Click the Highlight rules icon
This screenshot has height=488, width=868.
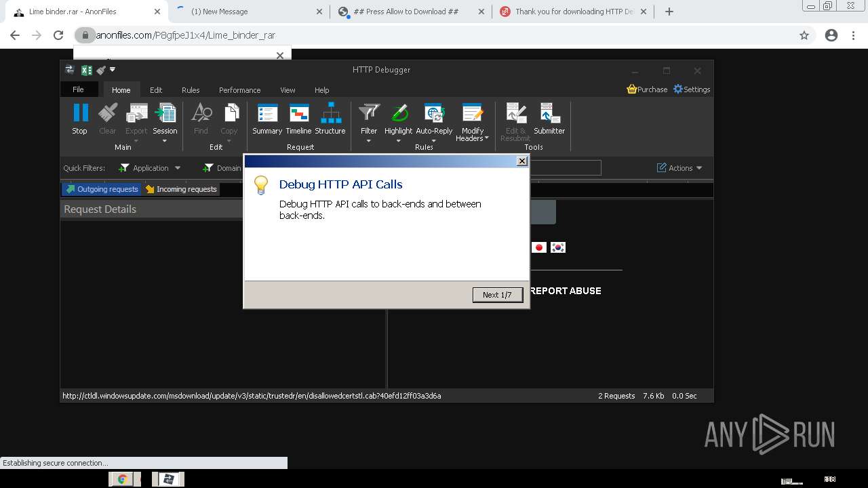point(398,113)
